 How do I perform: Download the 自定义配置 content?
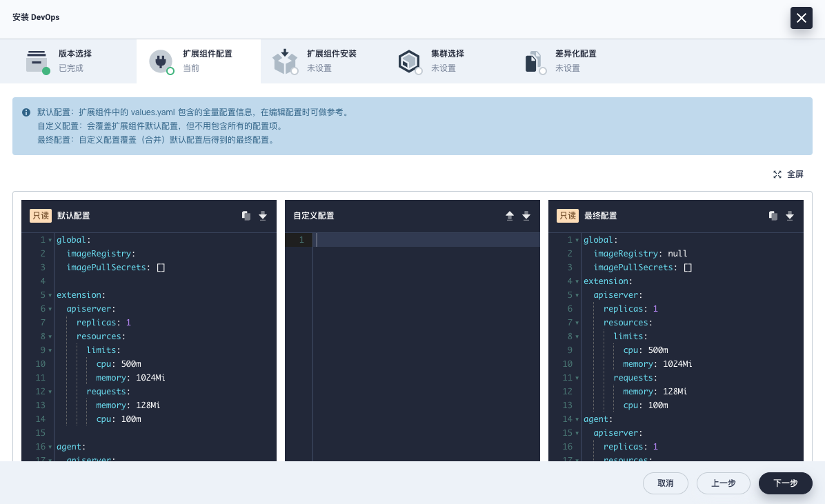click(526, 216)
